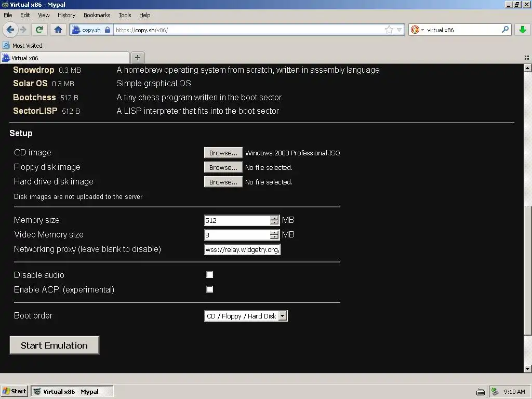Open the File menu
The image size is (532, 399).
click(x=8, y=15)
